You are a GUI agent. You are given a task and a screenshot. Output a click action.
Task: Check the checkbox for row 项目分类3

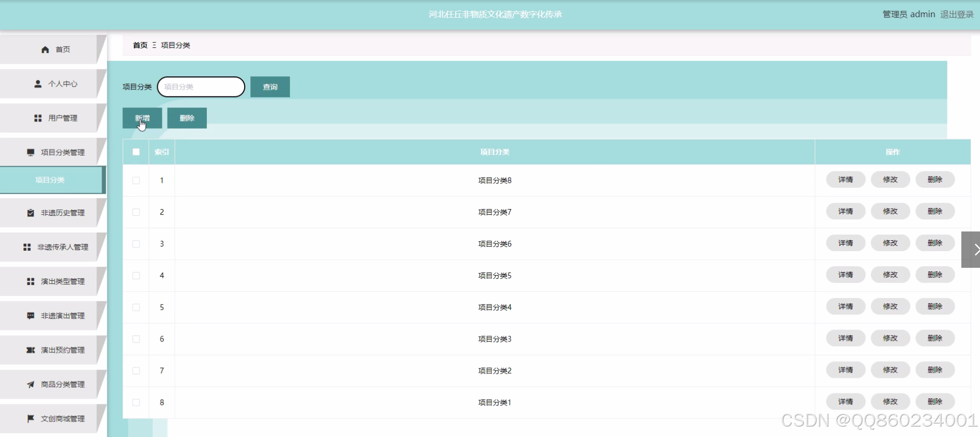[x=136, y=339]
